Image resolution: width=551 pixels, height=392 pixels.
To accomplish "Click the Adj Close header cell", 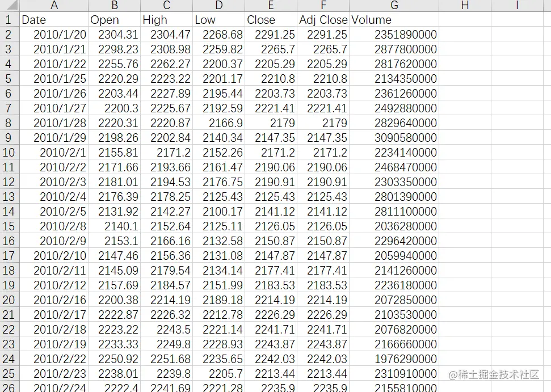I will 323,20.
